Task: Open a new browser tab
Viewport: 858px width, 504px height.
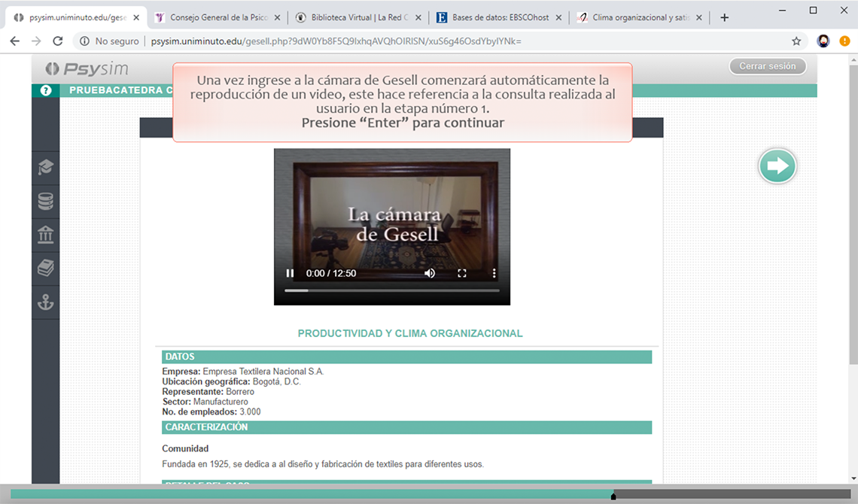Action: tap(724, 17)
